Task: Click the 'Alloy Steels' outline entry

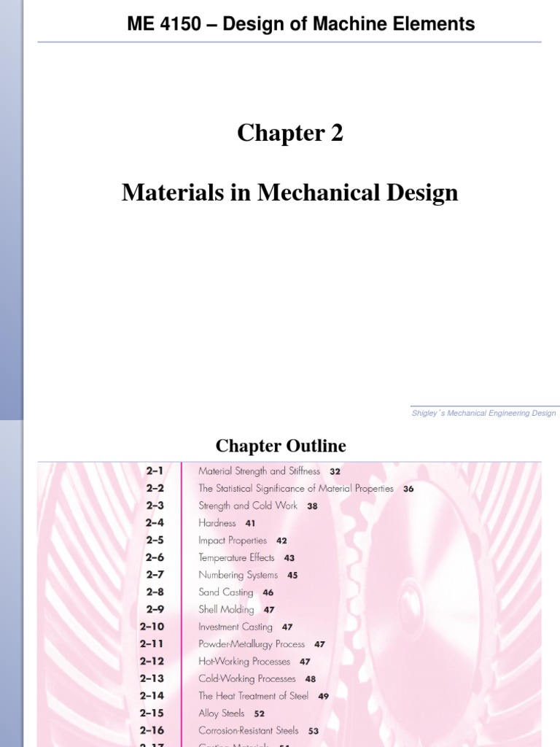Action: pos(222,713)
